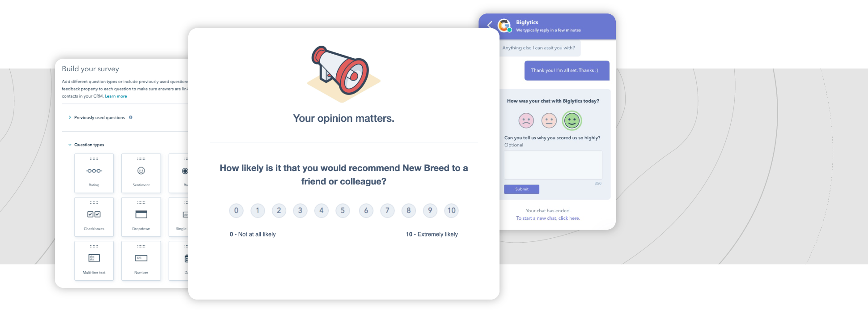Open the Learn more link
The image size is (868, 313).
tap(116, 96)
